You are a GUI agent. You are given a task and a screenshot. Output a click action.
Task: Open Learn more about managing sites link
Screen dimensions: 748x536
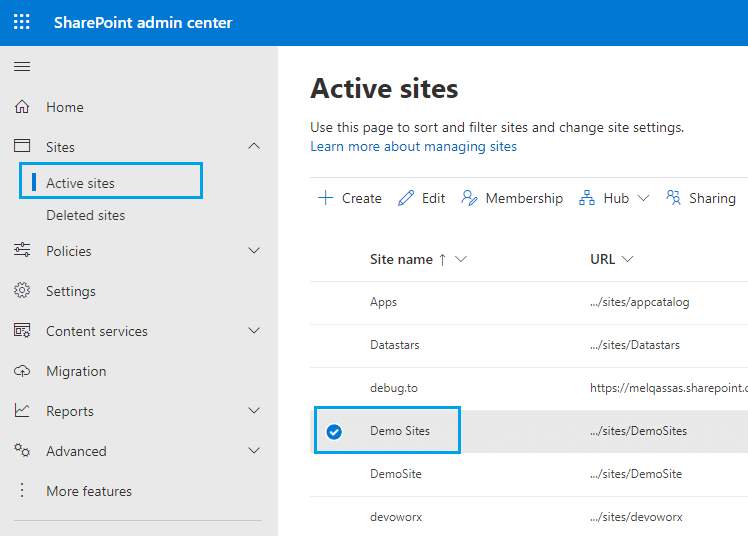pyautogui.click(x=413, y=146)
